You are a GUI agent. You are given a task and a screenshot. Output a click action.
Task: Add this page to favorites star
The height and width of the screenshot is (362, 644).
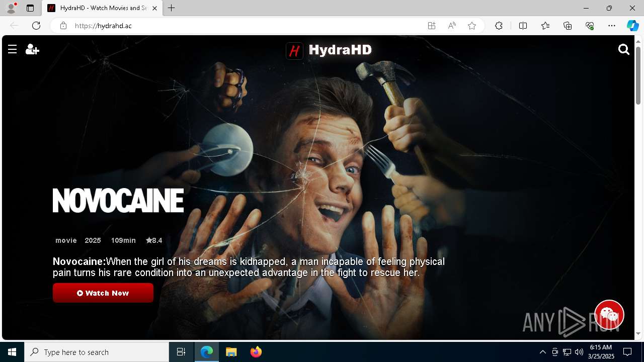(x=472, y=26)
